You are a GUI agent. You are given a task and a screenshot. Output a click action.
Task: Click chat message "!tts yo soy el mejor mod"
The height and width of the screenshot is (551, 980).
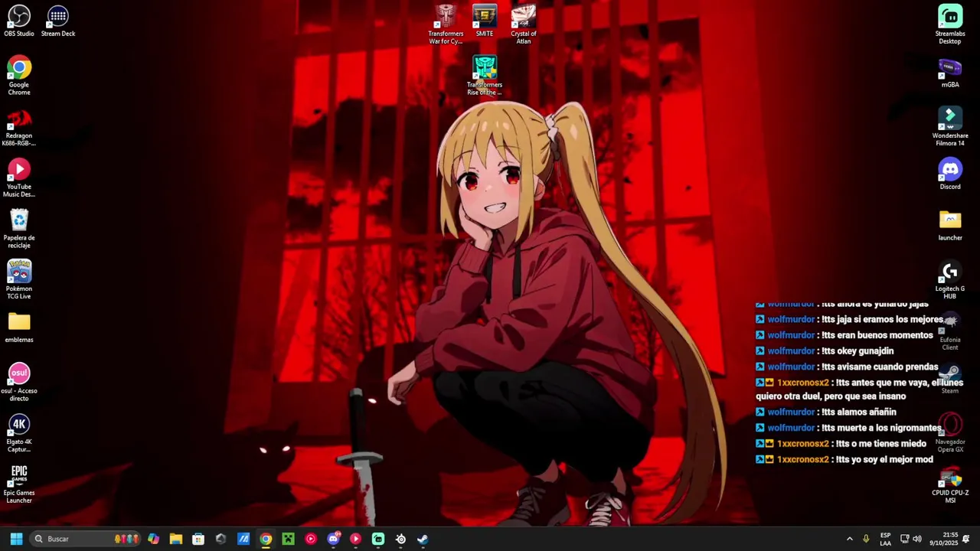[884, 459]
